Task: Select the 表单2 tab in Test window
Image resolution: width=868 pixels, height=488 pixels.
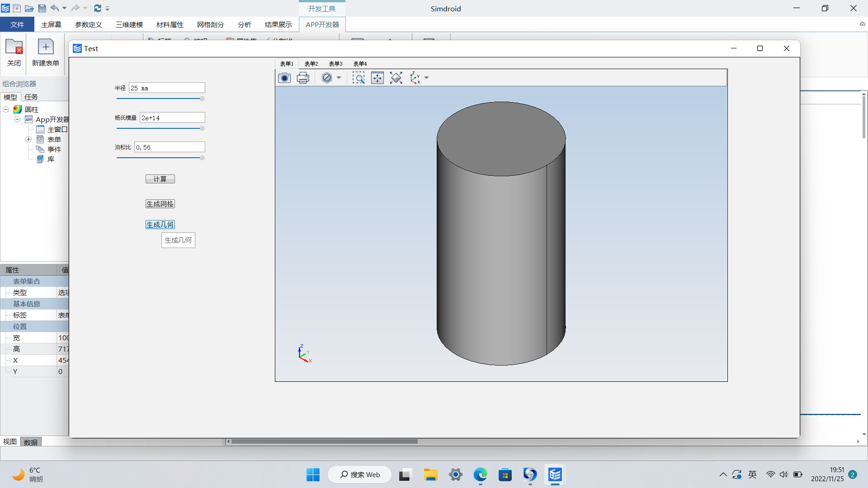Action: point(311,64)
